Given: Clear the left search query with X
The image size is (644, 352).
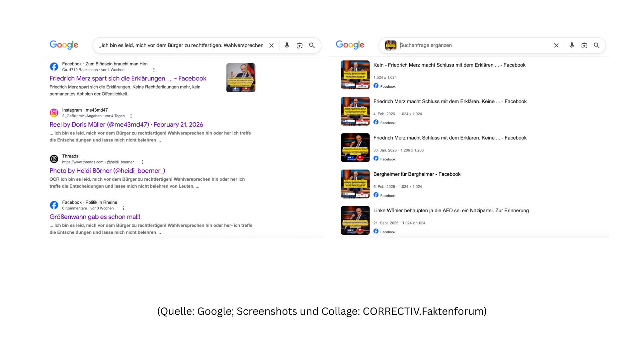Looking at the screenshot, I should tap(272, 45).
